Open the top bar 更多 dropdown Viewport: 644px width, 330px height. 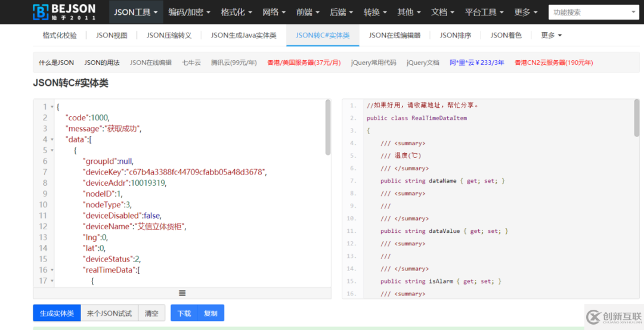pos(526,12)
